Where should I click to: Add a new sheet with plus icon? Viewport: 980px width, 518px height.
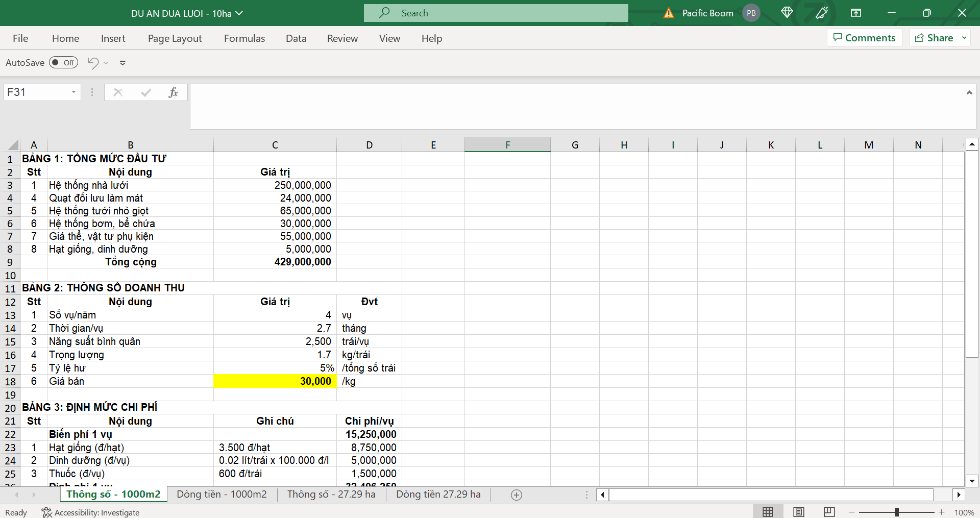[x=517, y=495]
